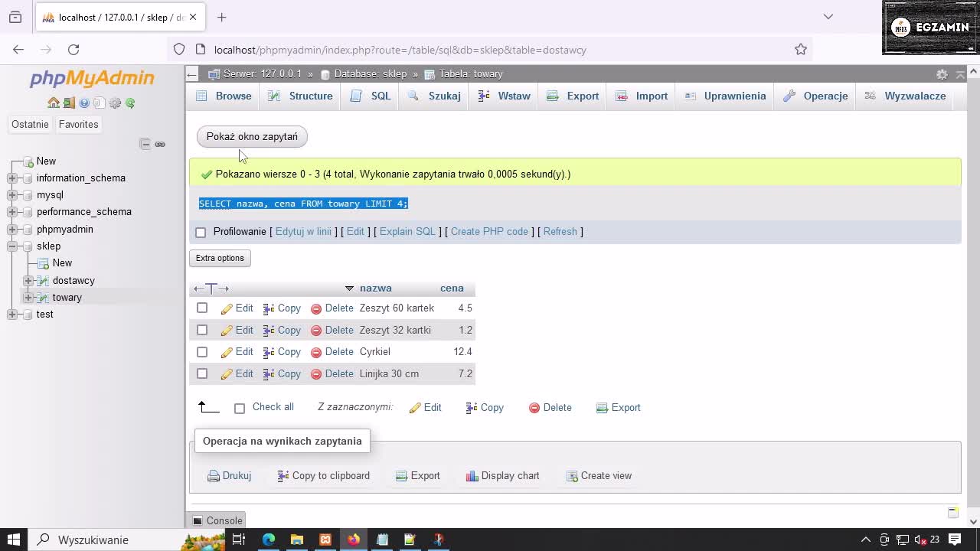Click Pokaż okno zapytań button
The width and height of the screenshot is (980, 551).
point(252,136)
